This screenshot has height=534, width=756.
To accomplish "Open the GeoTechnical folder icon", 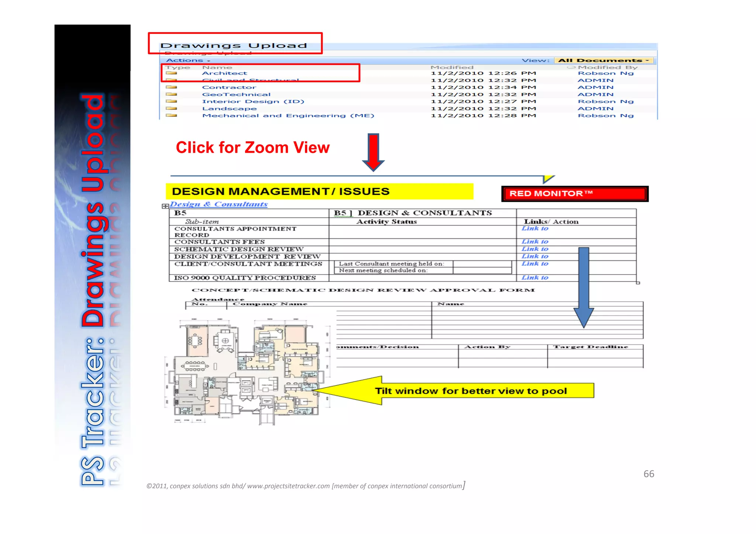I will pyautogui.click(x=171, y=94).
